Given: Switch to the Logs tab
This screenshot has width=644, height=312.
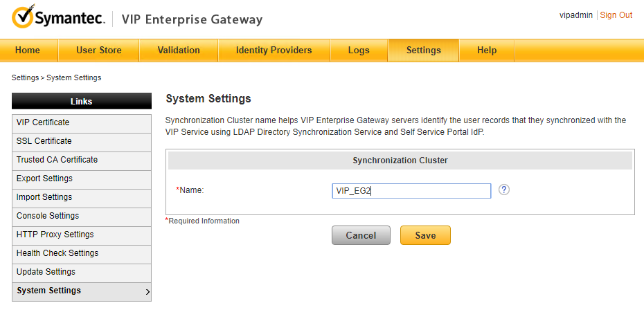Looking at the screenshot, I should pos(359,50).
